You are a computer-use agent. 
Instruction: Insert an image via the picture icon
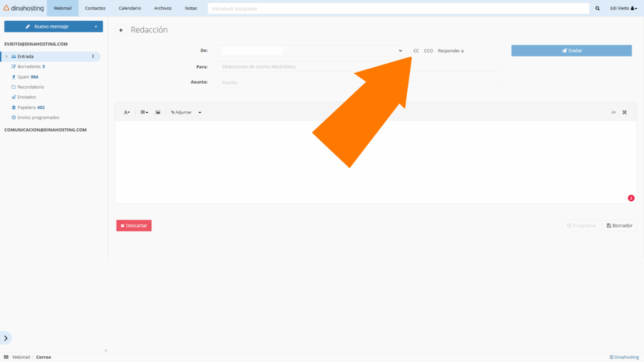(x=158, y=112)
